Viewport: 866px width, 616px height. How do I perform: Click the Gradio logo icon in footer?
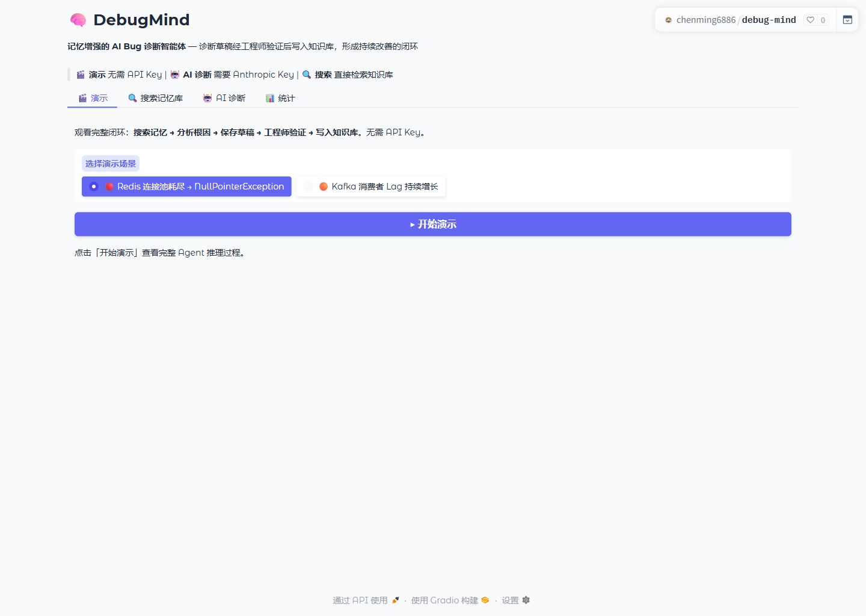pos(485,600)
